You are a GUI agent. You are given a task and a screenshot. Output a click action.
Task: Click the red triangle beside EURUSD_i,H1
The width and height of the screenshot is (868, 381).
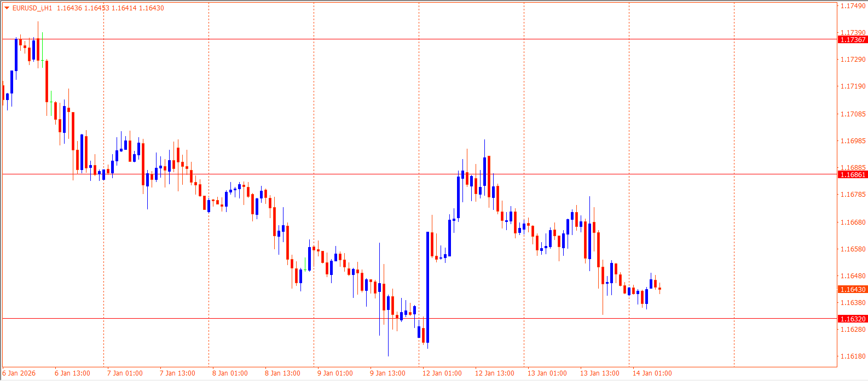7,8
